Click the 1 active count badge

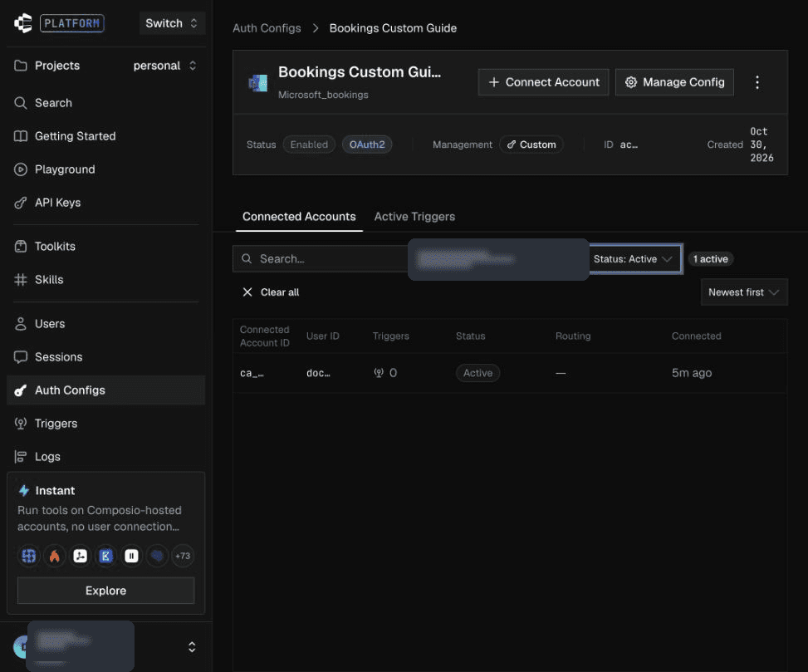pyautogui.click(x=710, y=258)
